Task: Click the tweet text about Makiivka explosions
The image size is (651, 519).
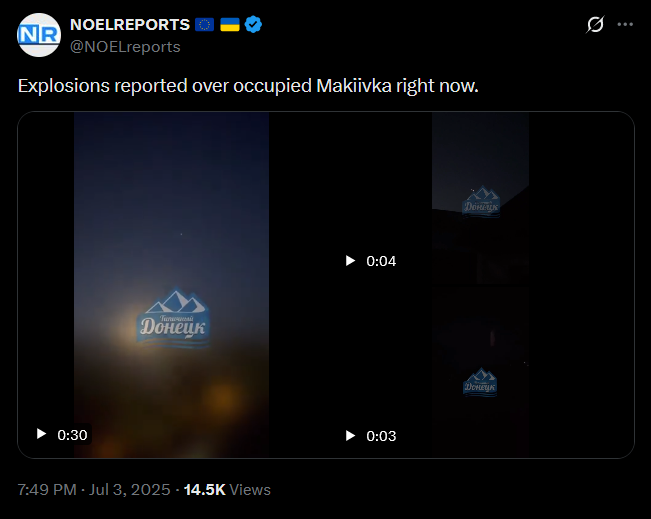Action: 248,86
